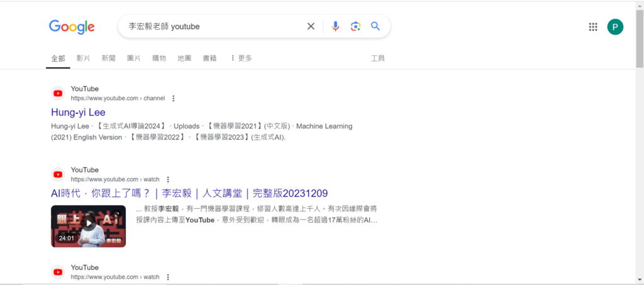The image size is (644, 285).
Task: Open Google Lens image search
Action: coord(355,26)
